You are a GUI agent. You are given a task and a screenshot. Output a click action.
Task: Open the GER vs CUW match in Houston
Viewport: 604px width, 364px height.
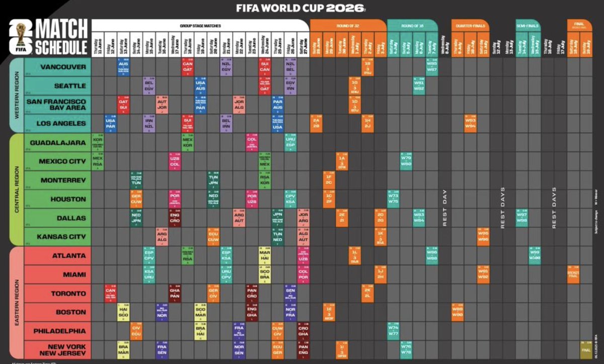tap(136, 199)
